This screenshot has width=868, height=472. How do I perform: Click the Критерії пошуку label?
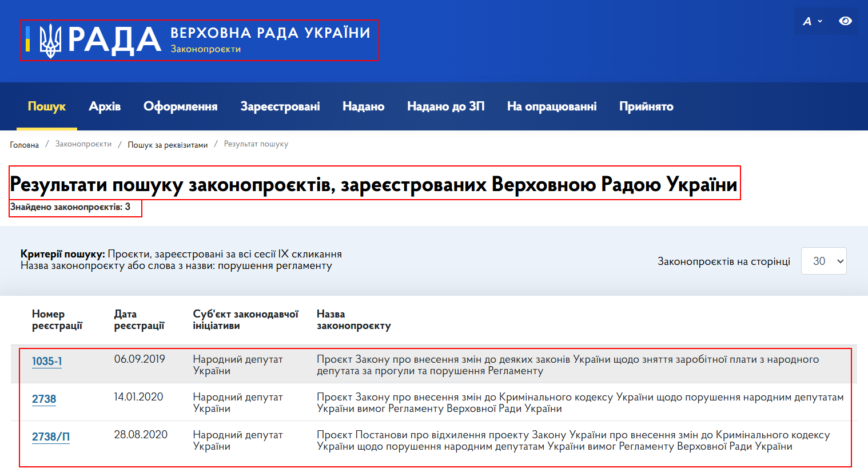(x=63, y=254)
